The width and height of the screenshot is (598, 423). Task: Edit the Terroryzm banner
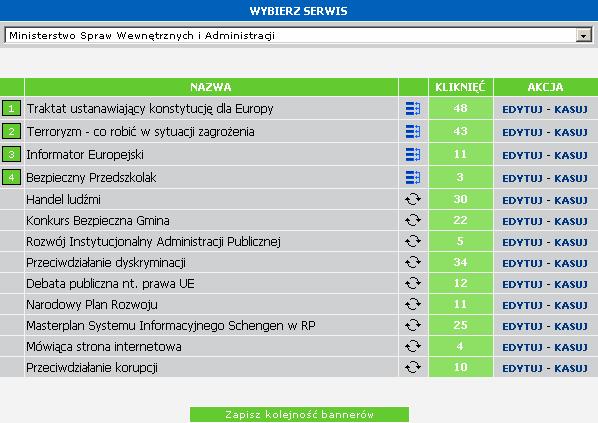(x=522, y=132)
